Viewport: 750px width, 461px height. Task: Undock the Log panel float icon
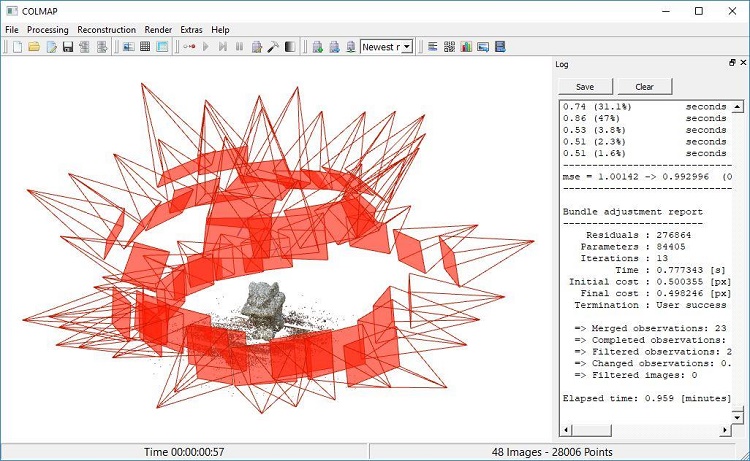click(732, 63)
